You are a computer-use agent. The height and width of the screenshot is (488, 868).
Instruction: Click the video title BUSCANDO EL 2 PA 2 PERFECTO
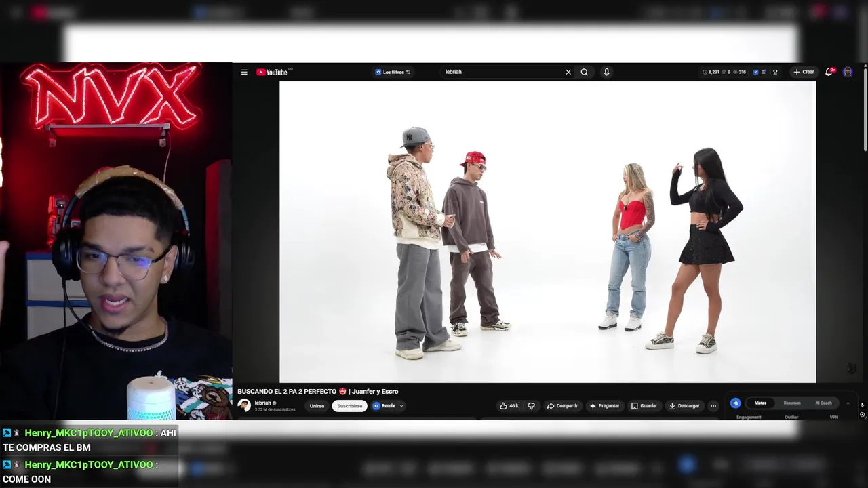(x=317, y=392)
